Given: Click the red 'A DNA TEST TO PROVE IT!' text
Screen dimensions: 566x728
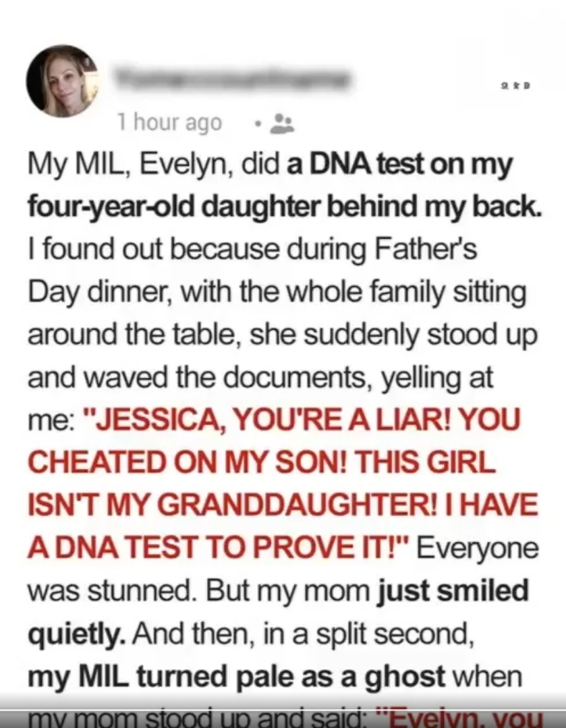Looking at the screenshot, I should pyautogui.click(x=218, y=547).
